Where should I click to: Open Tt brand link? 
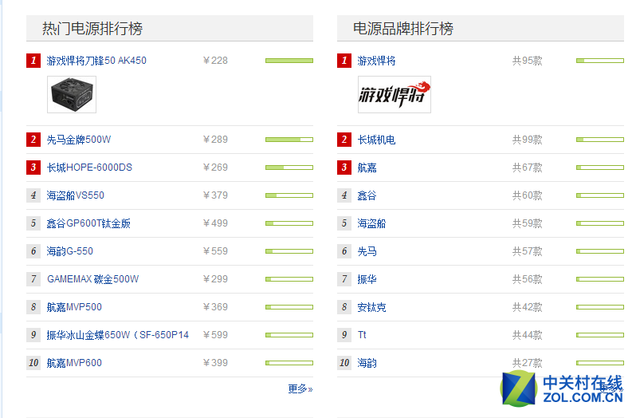click(362, 335)
